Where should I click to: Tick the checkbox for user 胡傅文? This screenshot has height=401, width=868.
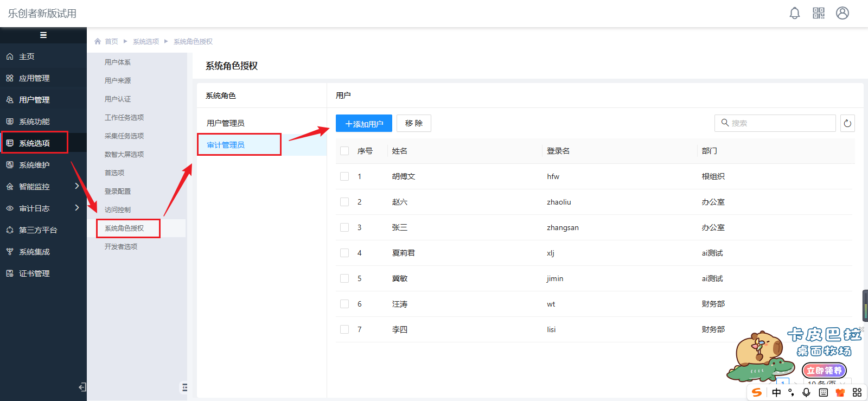coord(344,176)
